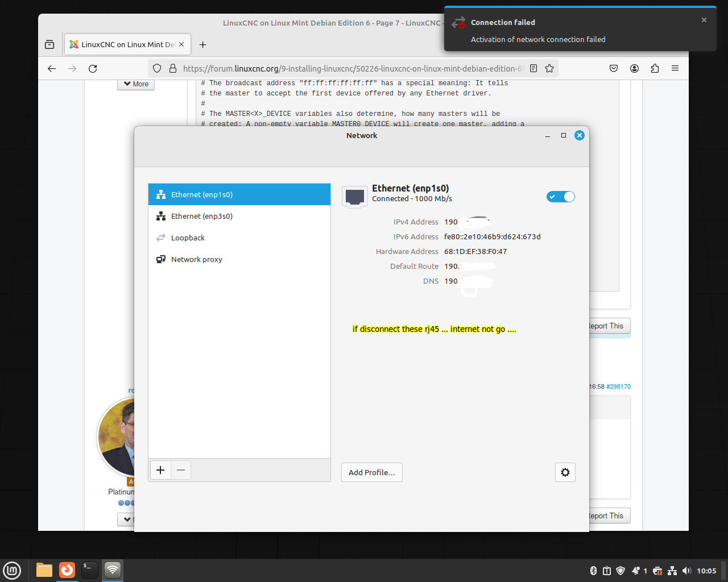728x582 pixels.
Task: Reload the forum page
Action: click(93, 68)
